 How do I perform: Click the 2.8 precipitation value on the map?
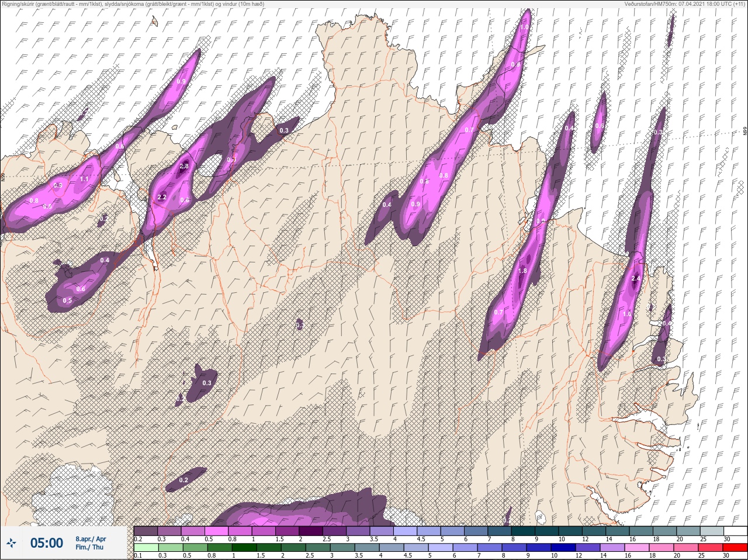tap(183, 167)
